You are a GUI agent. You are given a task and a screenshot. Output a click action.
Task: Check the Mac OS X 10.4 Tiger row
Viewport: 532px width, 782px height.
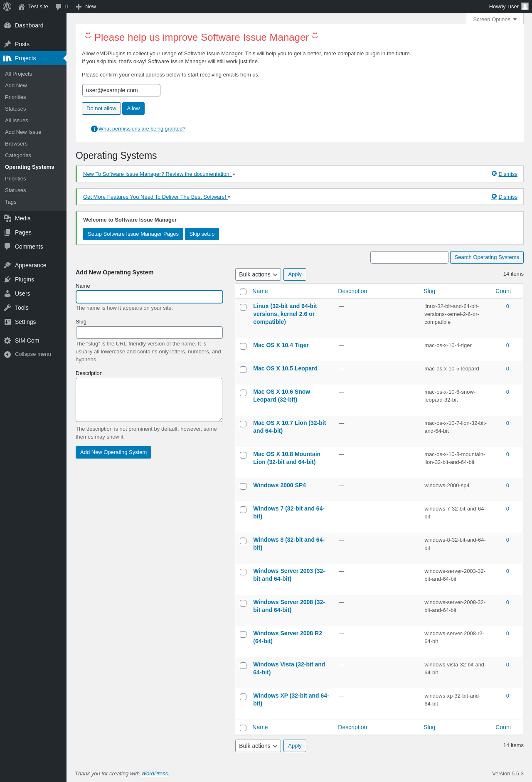click(x=243, y=346)
